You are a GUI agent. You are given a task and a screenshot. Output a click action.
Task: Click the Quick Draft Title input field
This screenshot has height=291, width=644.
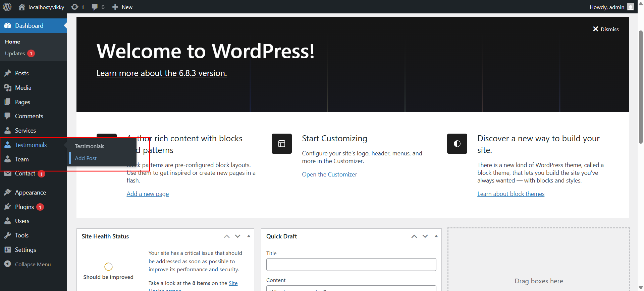click(x=351, y=265)
